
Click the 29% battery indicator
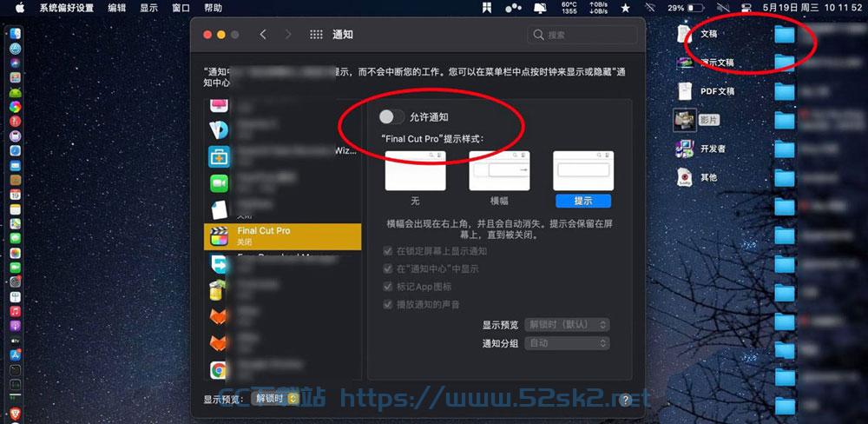click(x=686, y=8)
